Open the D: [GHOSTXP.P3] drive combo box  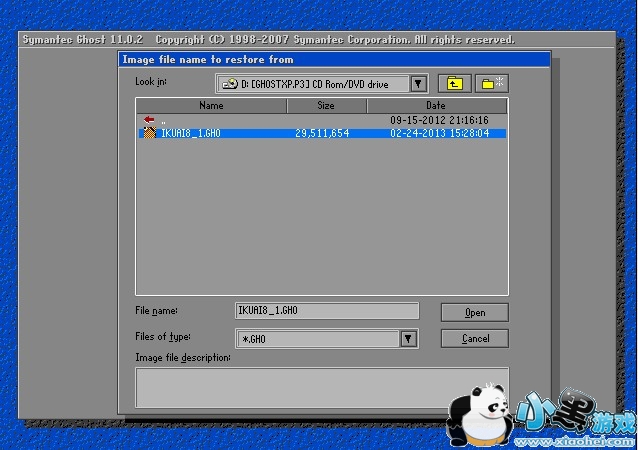pos(321,84)
